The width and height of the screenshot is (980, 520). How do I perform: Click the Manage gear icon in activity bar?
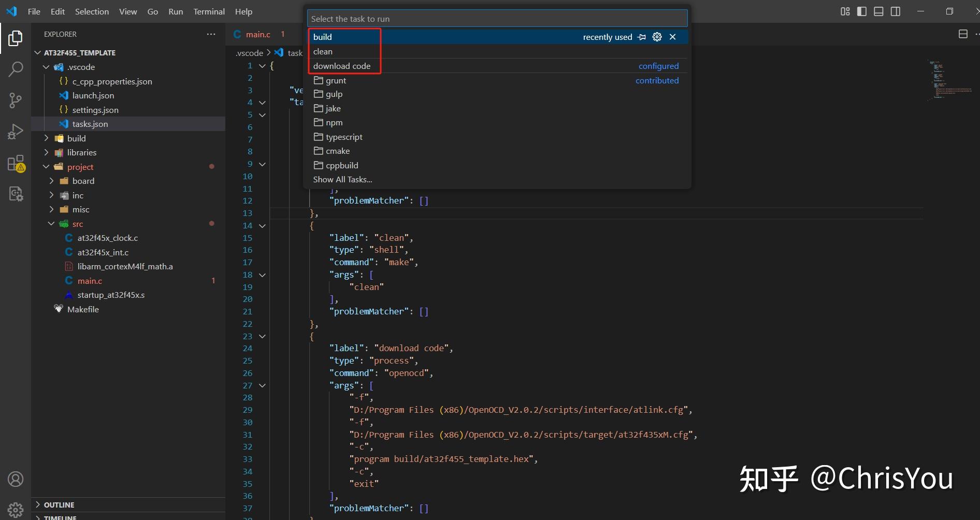16,510
